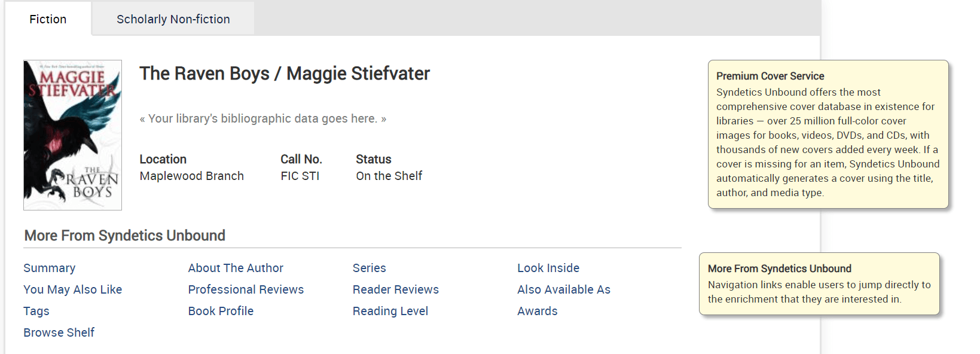Viewport: 980px width, 354px height.
Task: Open the About The Author link
Action: click(236, 268)
